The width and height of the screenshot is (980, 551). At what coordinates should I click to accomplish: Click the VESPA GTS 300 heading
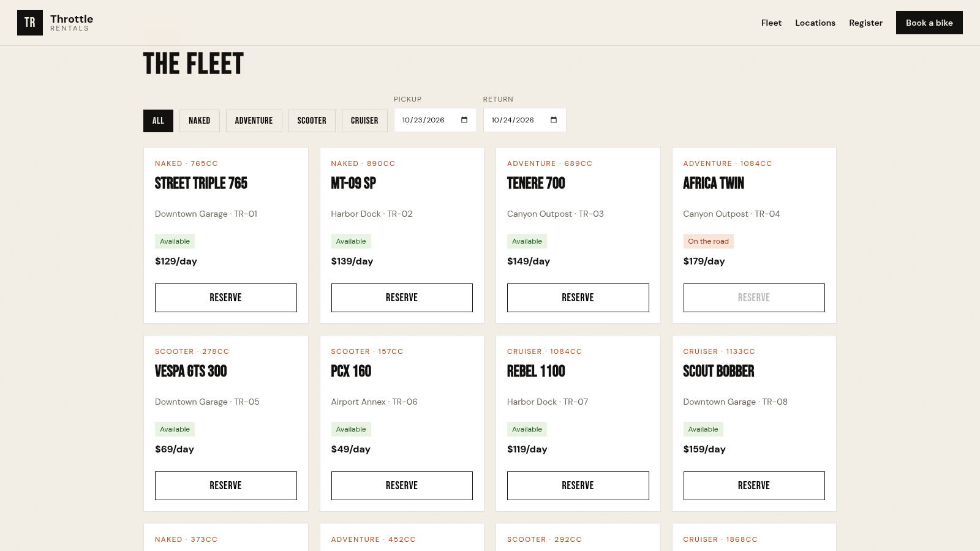coord(191,371)
